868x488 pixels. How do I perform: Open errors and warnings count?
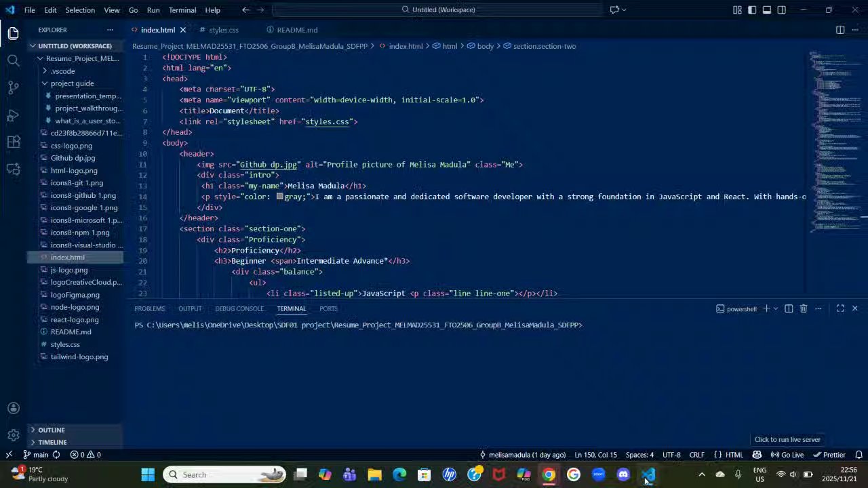click(x=85, y=455)
